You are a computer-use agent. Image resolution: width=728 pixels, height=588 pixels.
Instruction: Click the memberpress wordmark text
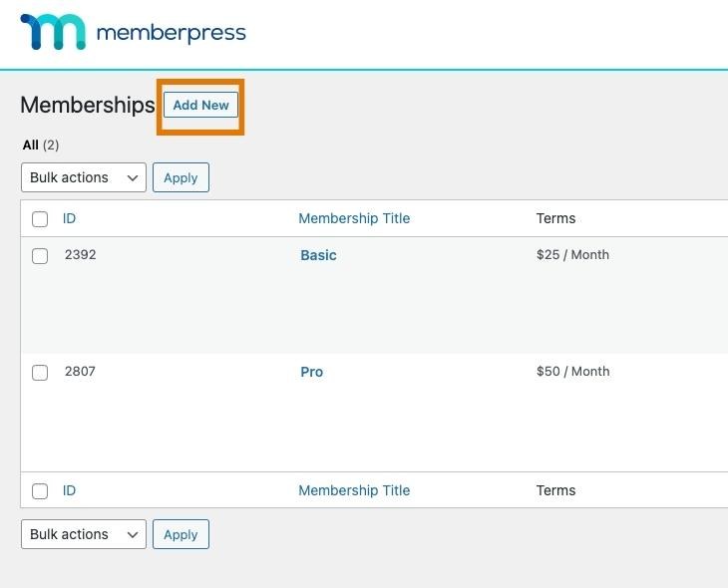(x=171, y=33)
